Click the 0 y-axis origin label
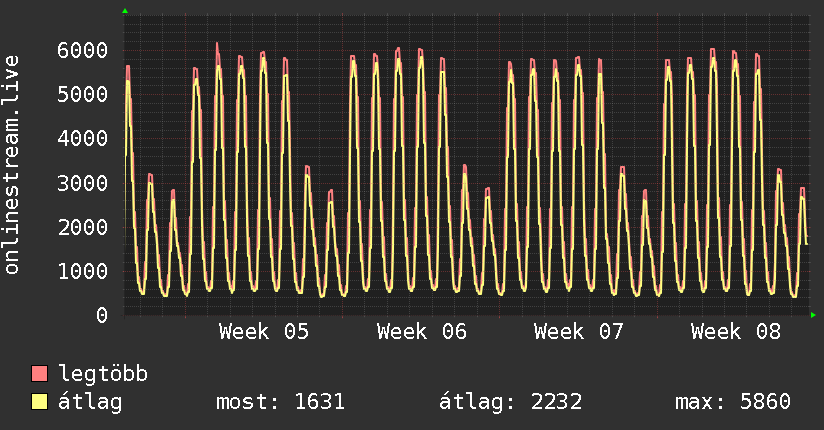Image resolution: width=824 pixels, height=430 pixels. (101, 315)
